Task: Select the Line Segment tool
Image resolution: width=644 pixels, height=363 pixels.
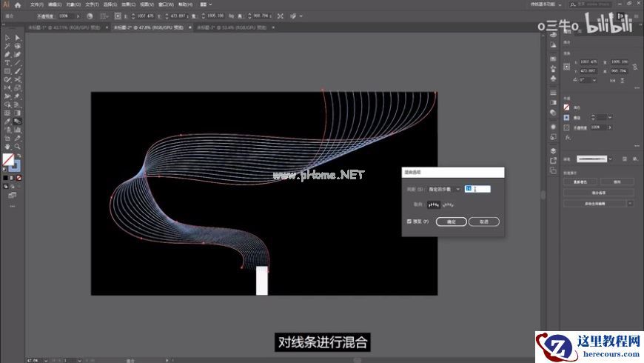Action: click(18, 63)
